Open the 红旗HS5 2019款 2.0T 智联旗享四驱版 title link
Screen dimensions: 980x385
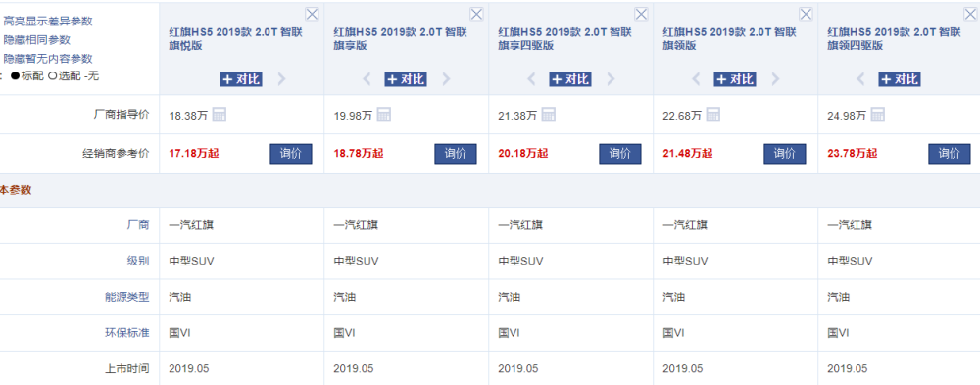pos(565,39)
